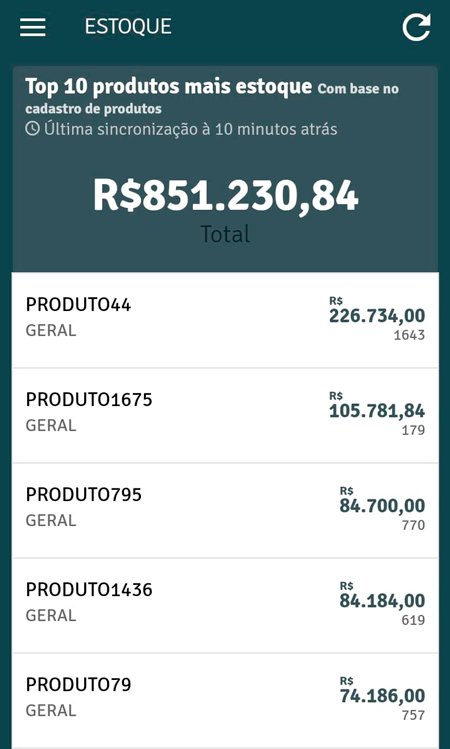Click the Última sincronização status text
Viewport: 450px width, 749px height.
tap(191, 129)
